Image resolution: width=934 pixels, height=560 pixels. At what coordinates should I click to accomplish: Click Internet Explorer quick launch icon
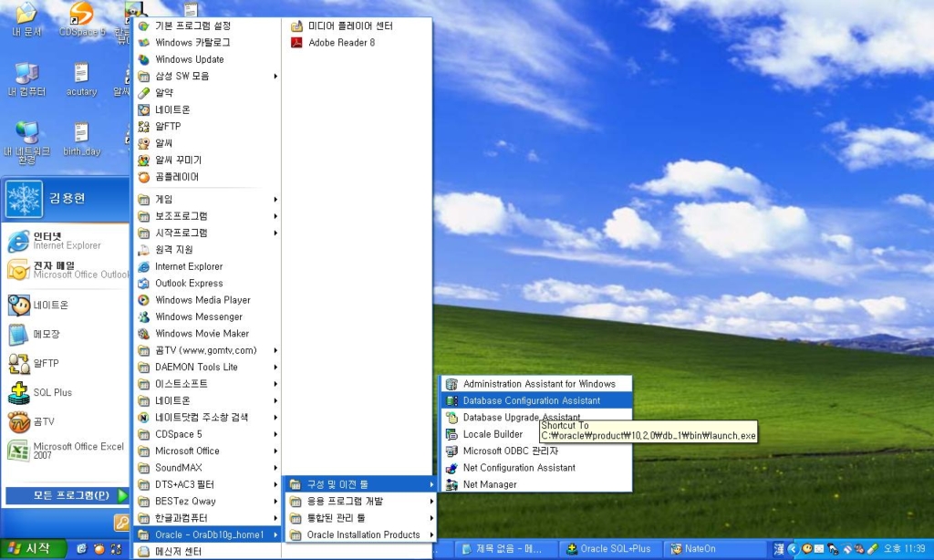pos(81,549)
